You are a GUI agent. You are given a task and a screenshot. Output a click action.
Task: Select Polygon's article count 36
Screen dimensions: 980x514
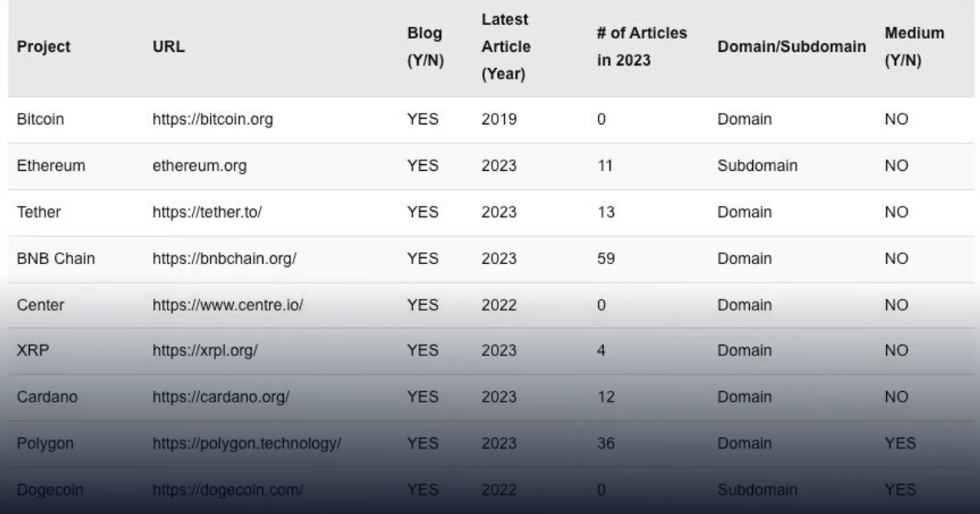(x=606, y=443)
